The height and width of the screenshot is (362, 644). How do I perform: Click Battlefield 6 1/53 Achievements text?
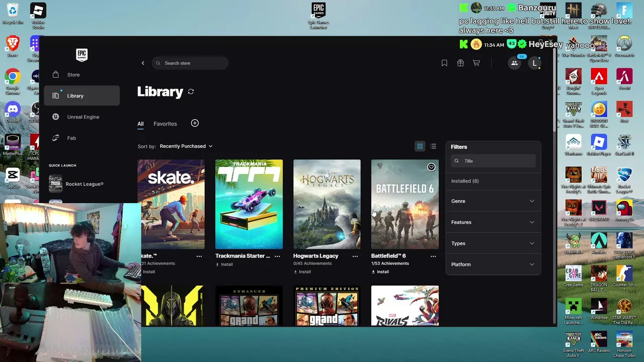[390, 263]
